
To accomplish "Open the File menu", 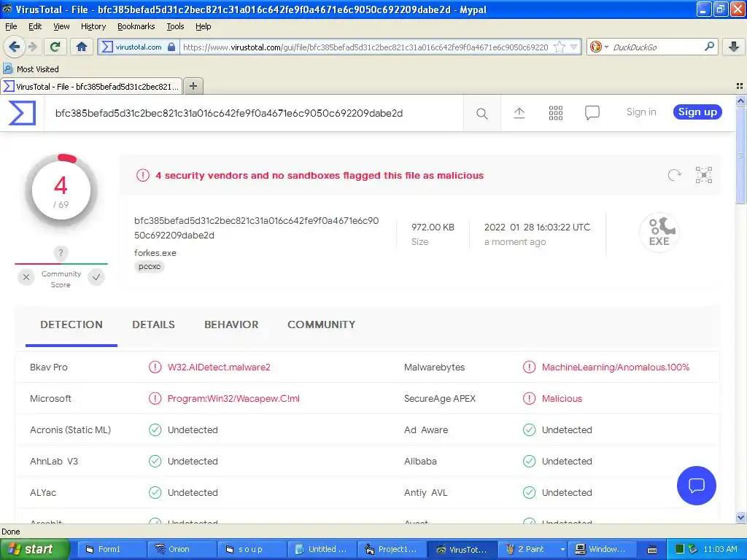I will (11, 26).
